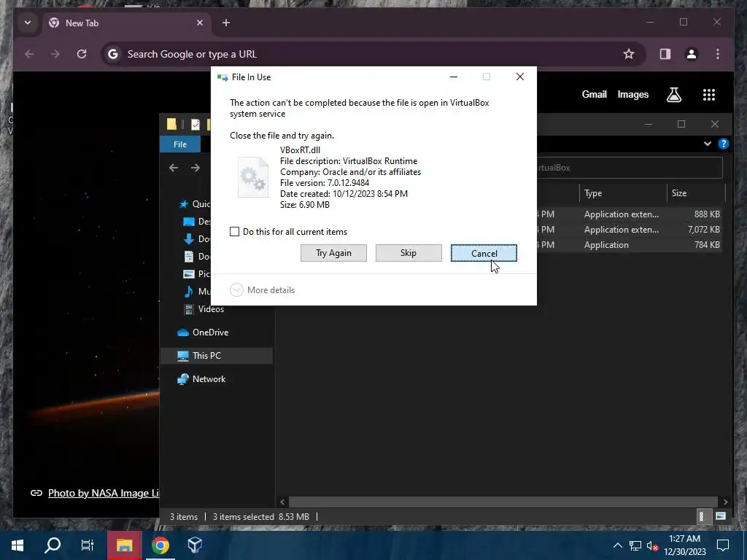Open the Photo by NASA Image link
The height and width of the screenshot is (560, 747).
click(104, 493)
